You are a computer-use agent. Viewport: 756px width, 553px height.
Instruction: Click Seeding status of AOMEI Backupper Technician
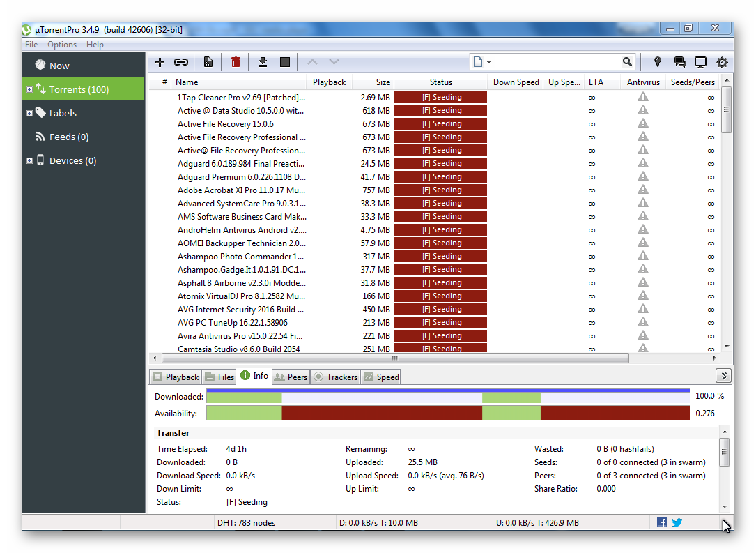pyautogui.click(x=440, y=243)
